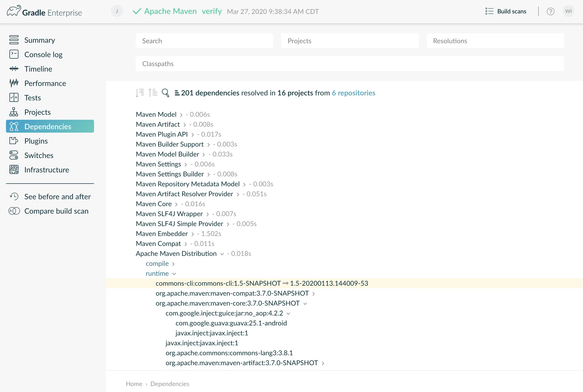Collapse all dependency tree nodes icon
Image resolution: width=583 pixels, height=392 pixels.
(153, 93)
